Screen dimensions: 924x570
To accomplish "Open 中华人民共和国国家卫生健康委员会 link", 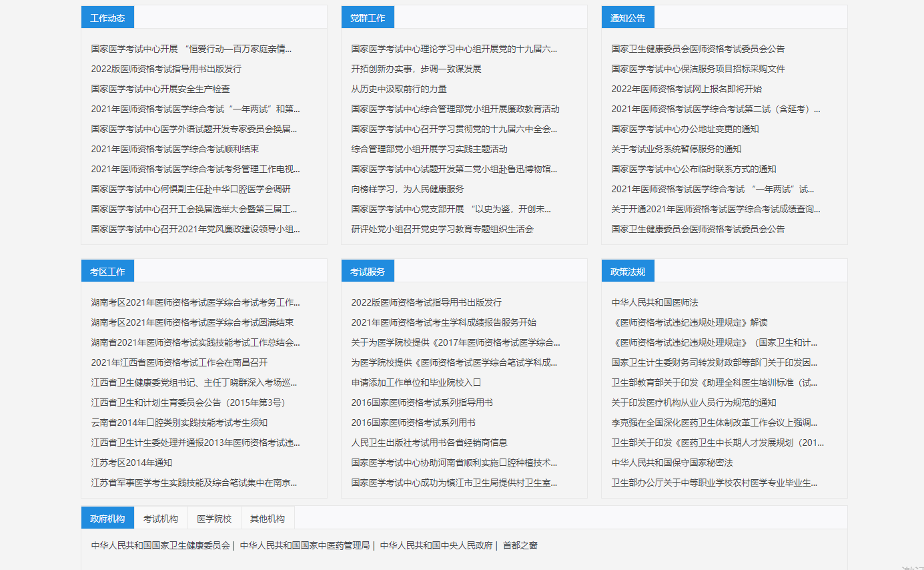I will (x=161, y=545).
